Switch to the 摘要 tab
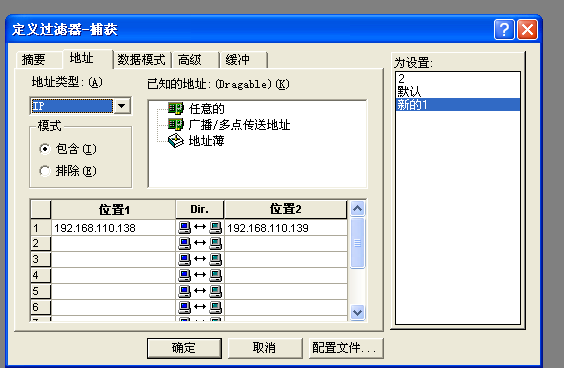 click(39, 59)
